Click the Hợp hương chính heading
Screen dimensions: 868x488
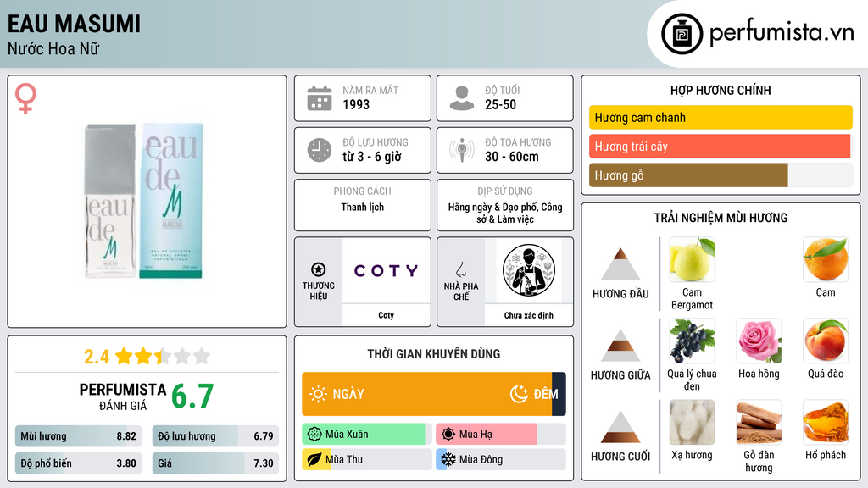point(721,90)
